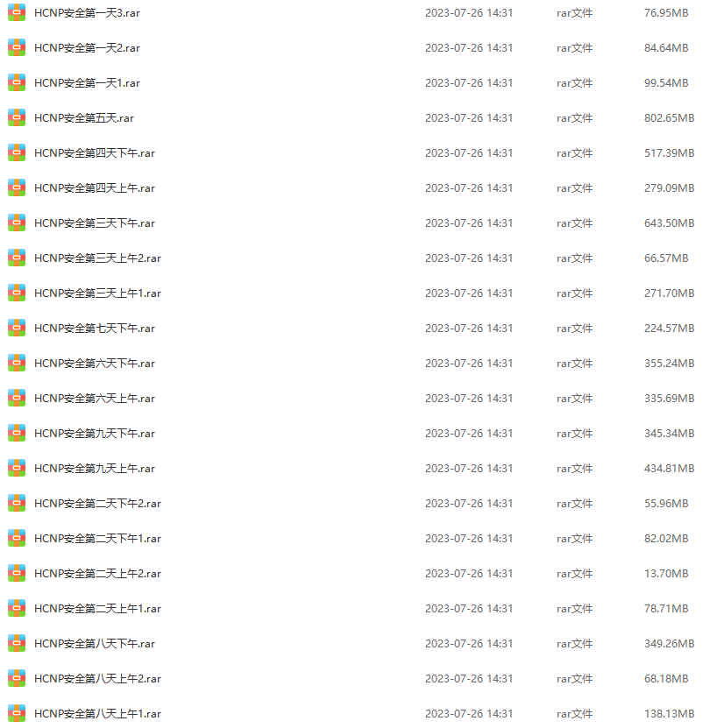Choose the file name HCNP安全第八天下午.rar
The width and height of the screenshot is (703, 728).
click(x=95, y=644)
